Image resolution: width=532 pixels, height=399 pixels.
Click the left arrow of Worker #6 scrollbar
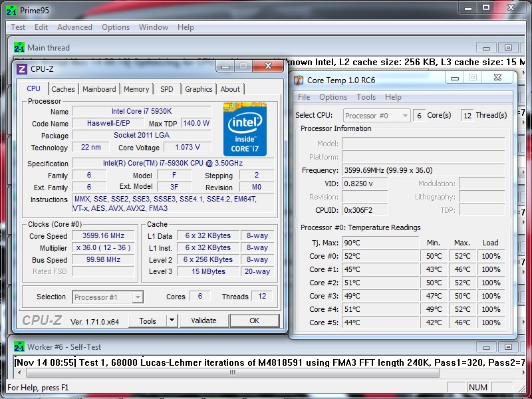19,372
